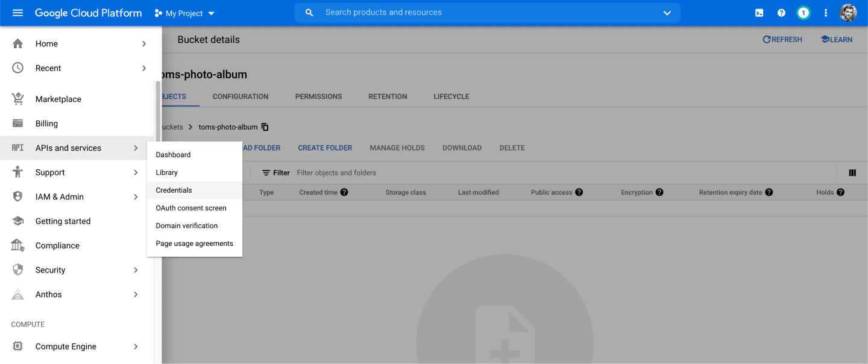Open the LEARN link
The width and height of the screenshot is (868, 364).
pos(836,39)
